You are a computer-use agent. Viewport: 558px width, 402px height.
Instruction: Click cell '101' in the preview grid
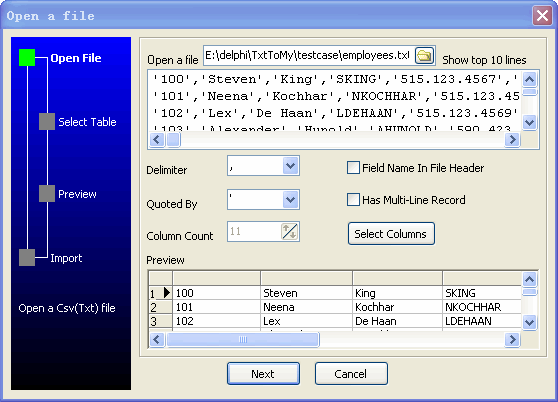[216, 307]
